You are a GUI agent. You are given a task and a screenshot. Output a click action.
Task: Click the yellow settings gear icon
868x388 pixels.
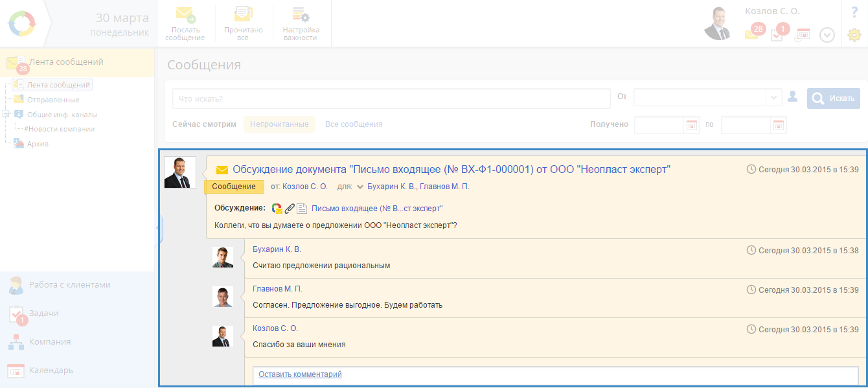(x=854, y=35)
